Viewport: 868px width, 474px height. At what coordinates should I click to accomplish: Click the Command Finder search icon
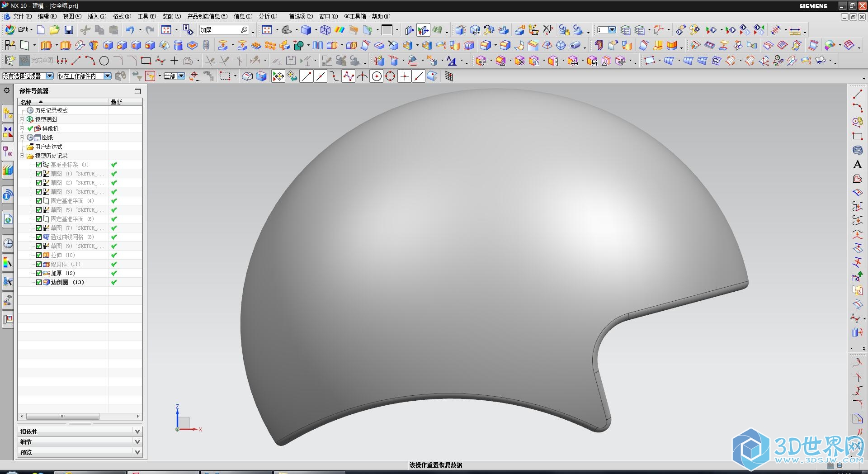244,30
